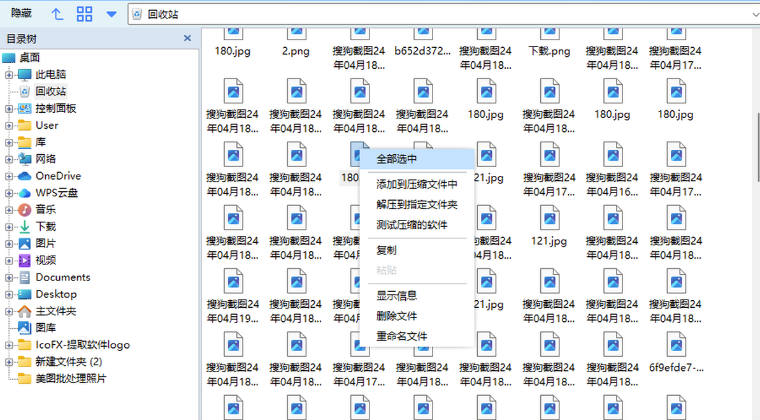Click the 音乐 music note icon
The height and width of the screenshot is (420, 760).
pyautogui.click(x=25, y=210)
